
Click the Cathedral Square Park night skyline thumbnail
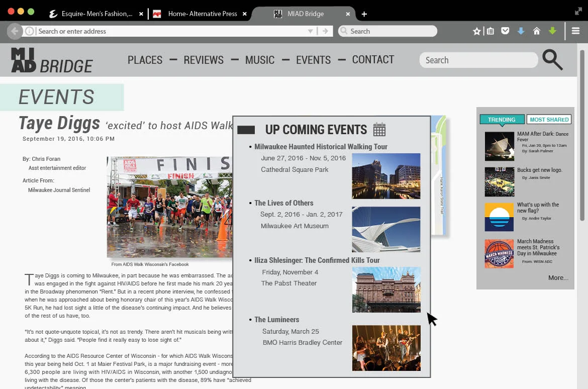[x=386, y=176]
